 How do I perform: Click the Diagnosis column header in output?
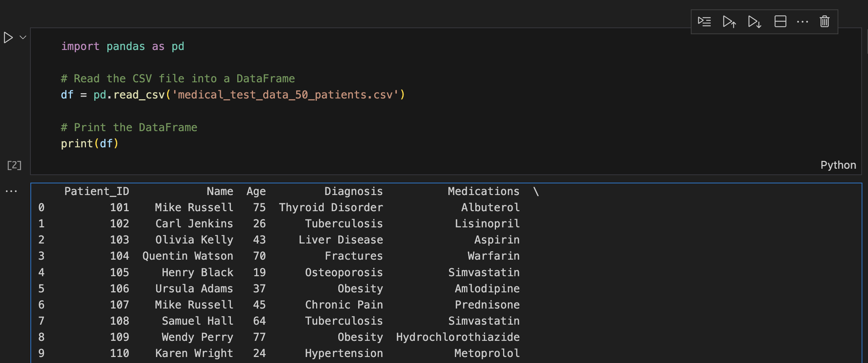tap(354, 191)
